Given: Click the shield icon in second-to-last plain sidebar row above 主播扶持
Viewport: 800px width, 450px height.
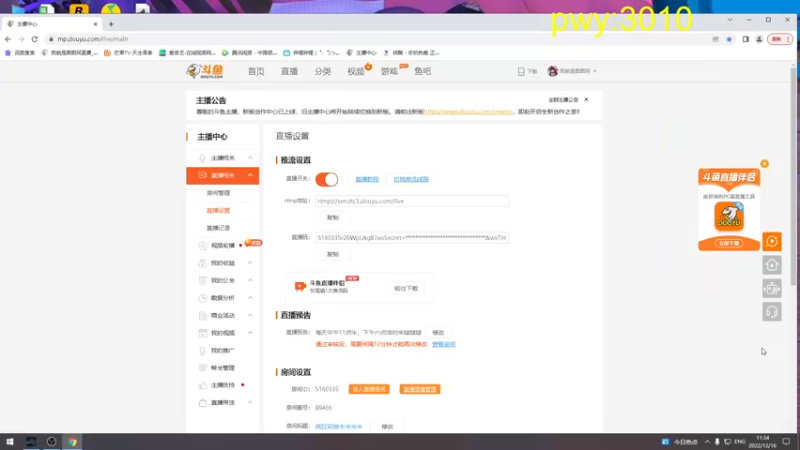Looking at the screenshot, I should (x=203, y=368).
